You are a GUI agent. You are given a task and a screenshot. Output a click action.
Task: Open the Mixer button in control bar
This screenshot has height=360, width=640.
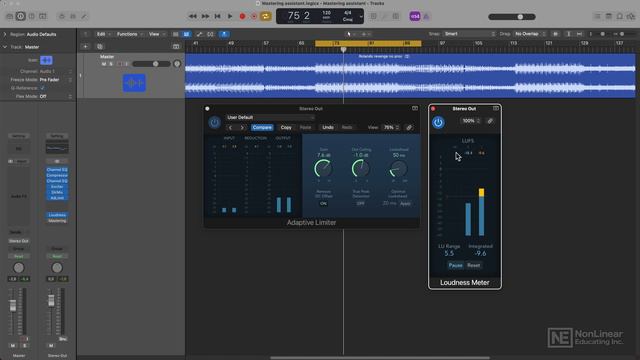(73, 16)
